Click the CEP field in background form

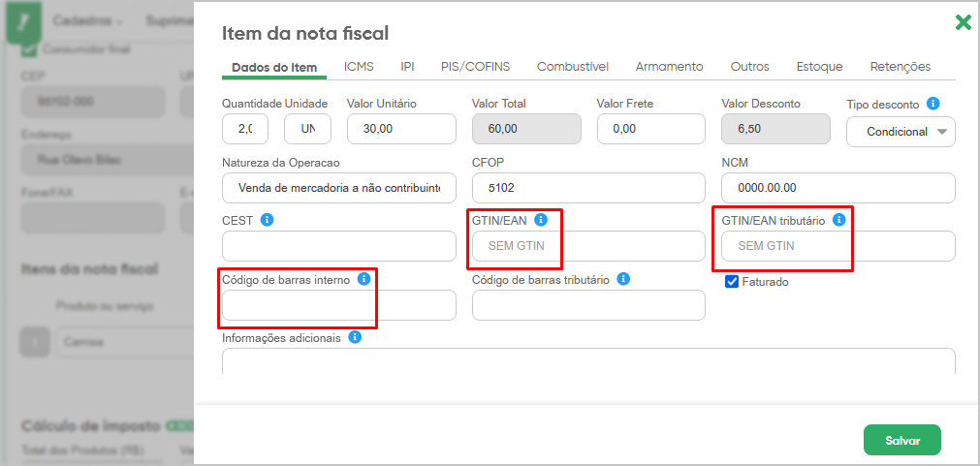[93, 102]
